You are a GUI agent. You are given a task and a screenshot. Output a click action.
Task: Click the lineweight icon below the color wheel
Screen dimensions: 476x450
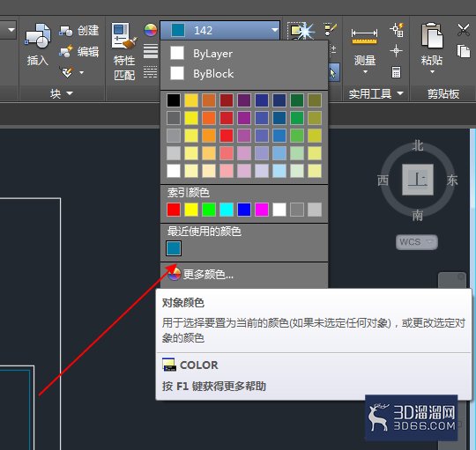[x=150, y=51]
